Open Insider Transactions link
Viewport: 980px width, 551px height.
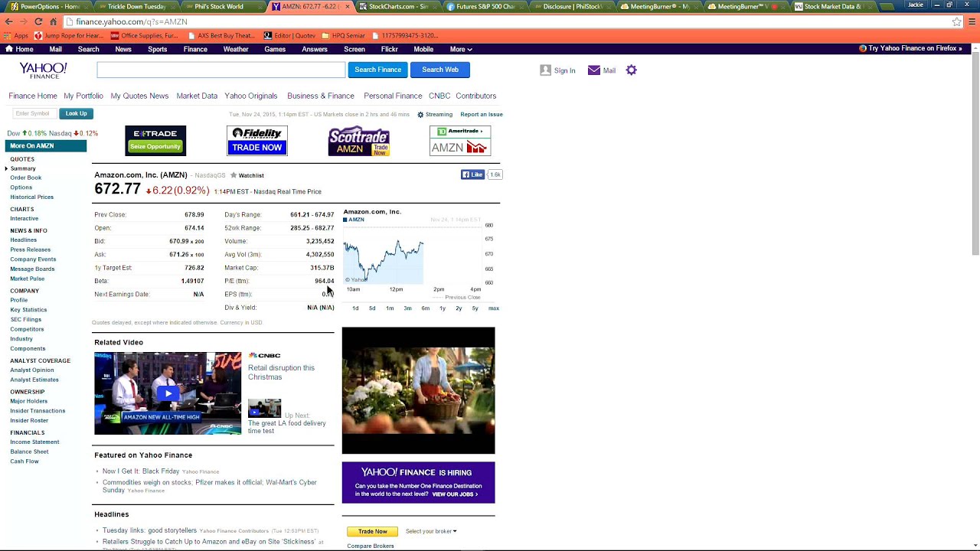[38, 411]
